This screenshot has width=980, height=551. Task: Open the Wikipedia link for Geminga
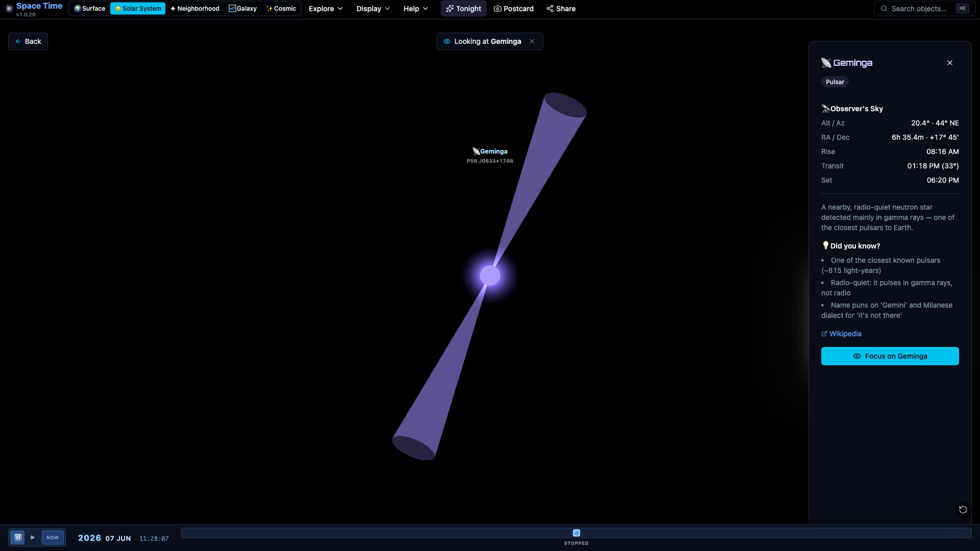(x=841, y=334)
